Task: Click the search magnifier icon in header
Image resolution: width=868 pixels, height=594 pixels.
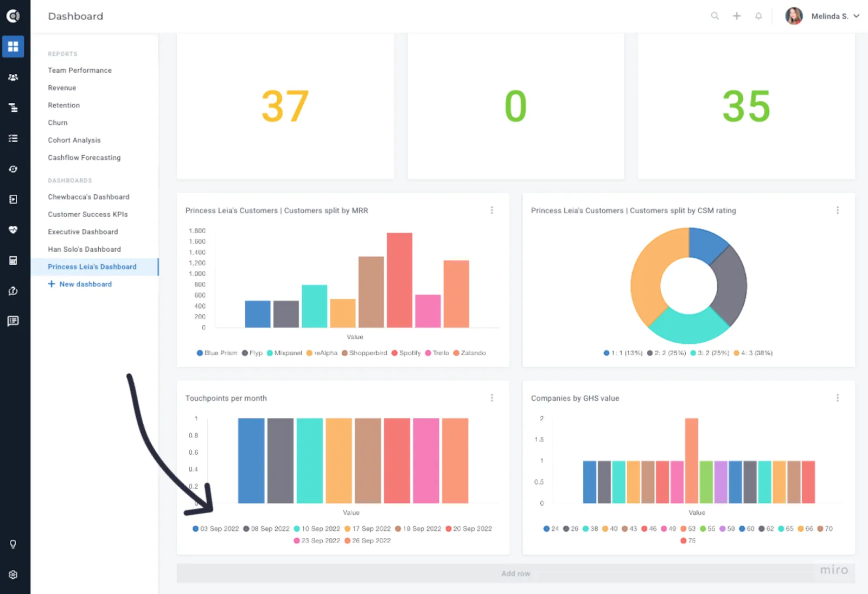Action: (x=715, y=16)
